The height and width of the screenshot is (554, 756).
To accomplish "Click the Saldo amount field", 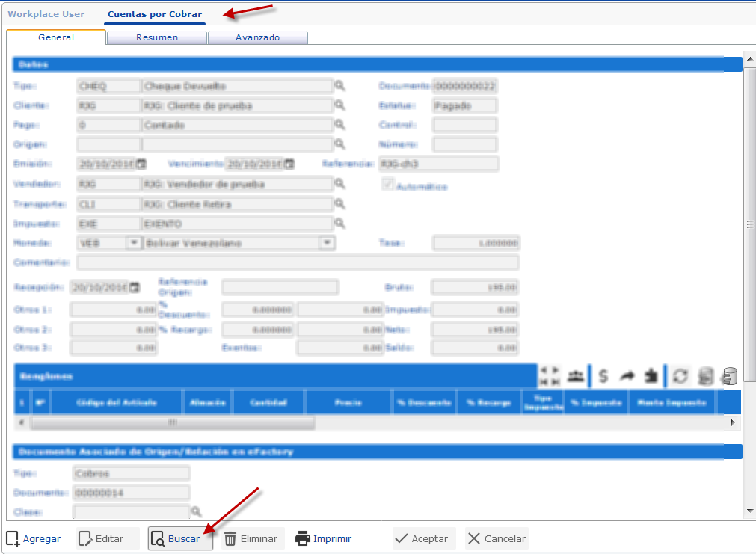I will point(475,348).
